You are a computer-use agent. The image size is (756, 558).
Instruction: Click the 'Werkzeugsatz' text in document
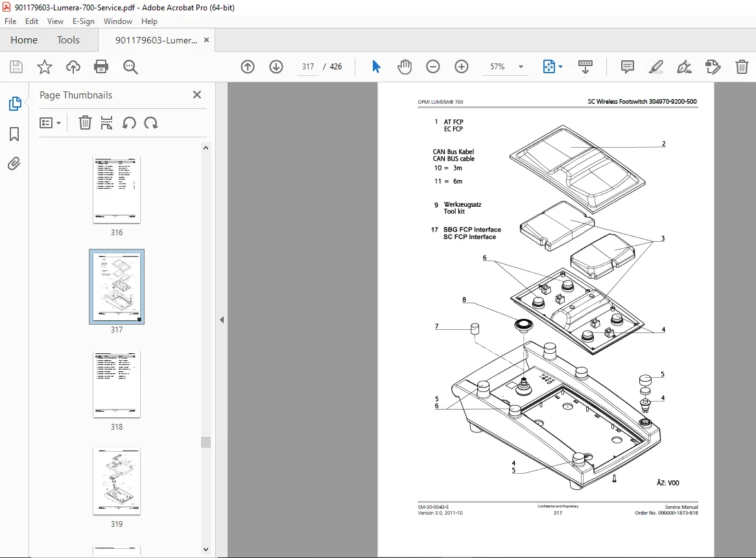[462, 204]
